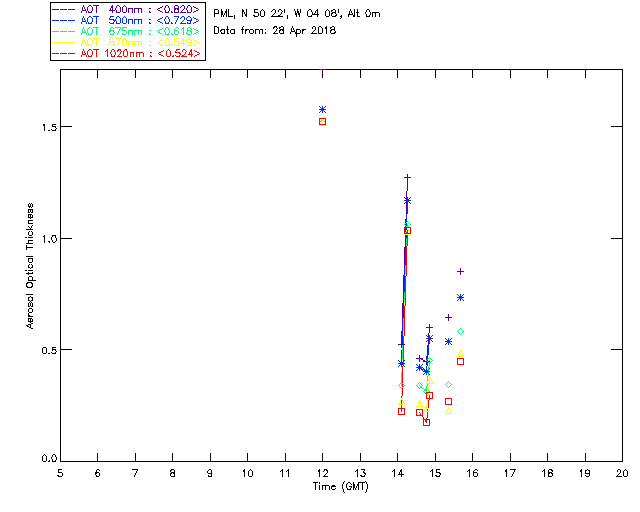Viewport: 640px width, 512px height.
Task: Click the 'Time (GMT)' x-axis title
Action: coord(341,487)
